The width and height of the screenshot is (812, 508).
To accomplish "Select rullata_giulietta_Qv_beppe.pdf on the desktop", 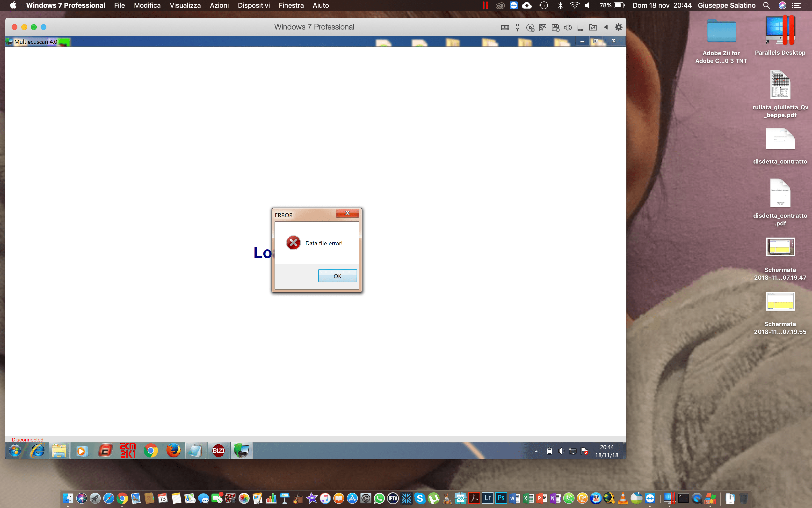I will 780,94.
